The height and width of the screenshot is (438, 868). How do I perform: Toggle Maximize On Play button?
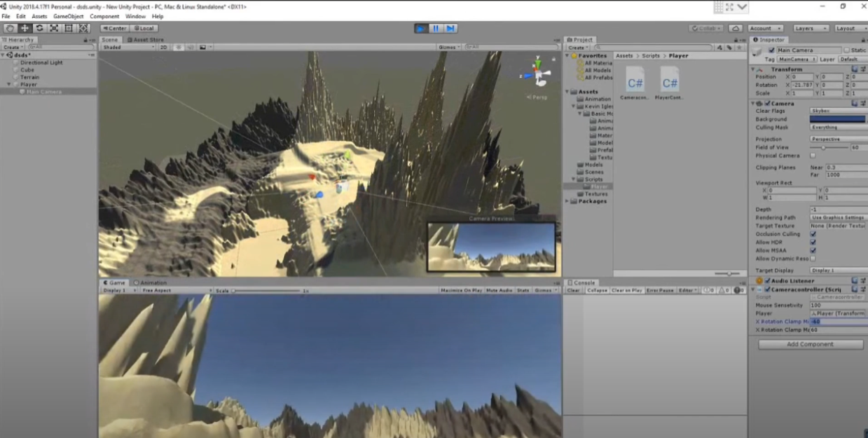tap(462, 290)
